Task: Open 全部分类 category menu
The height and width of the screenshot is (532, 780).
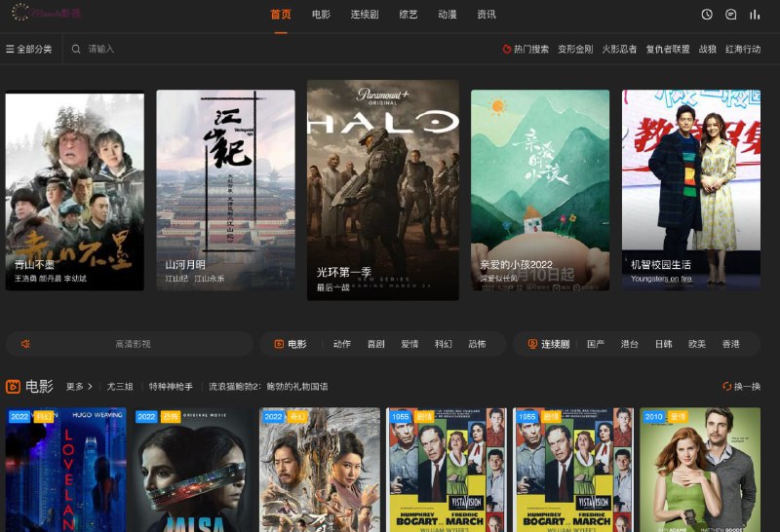Action: [29, 49]
